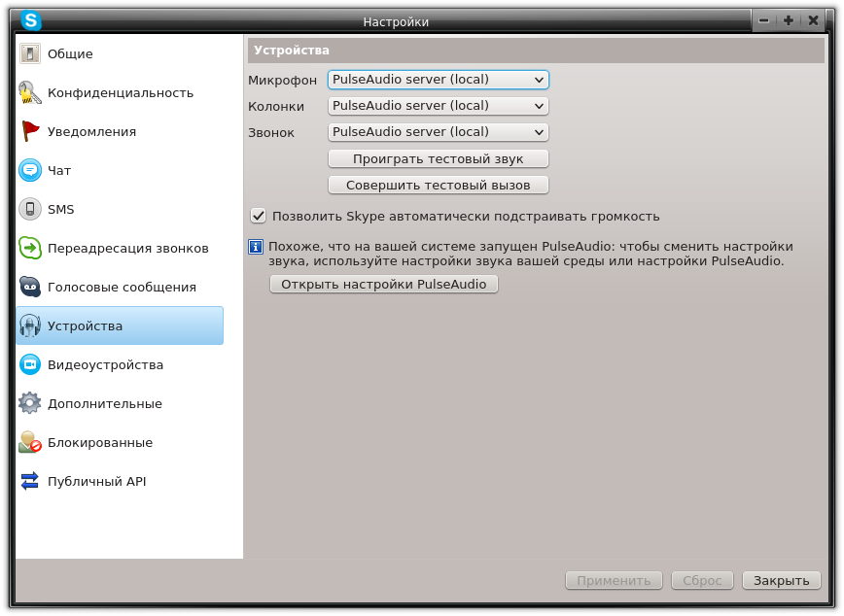Click the mobile phone SMS icon
Screen dimensions: 844x616
(30, 209)
